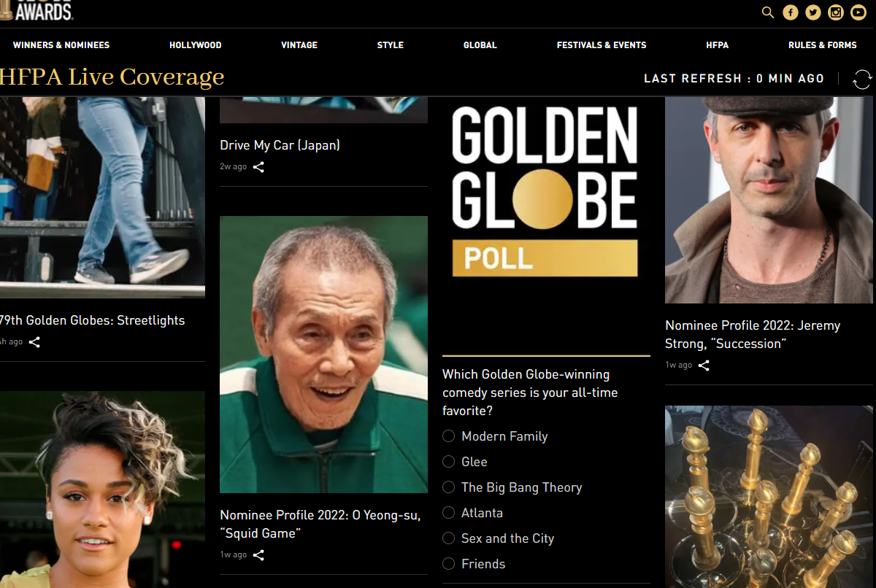This screenshot has width=876, height=588.
Task: Visit the Twitter page icon
Action: point(813,12)
